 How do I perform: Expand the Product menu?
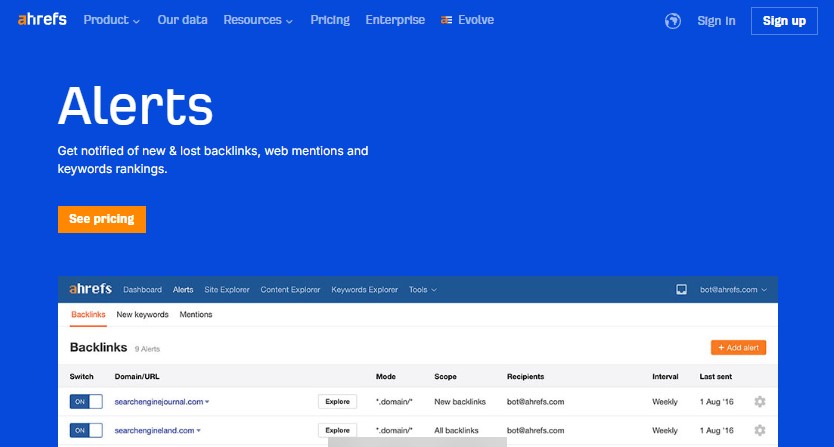112,20
